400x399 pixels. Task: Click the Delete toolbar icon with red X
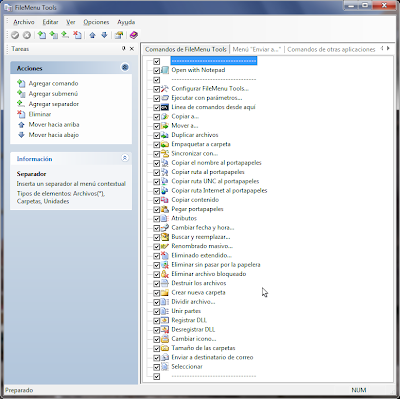click(x=77, y=35)
